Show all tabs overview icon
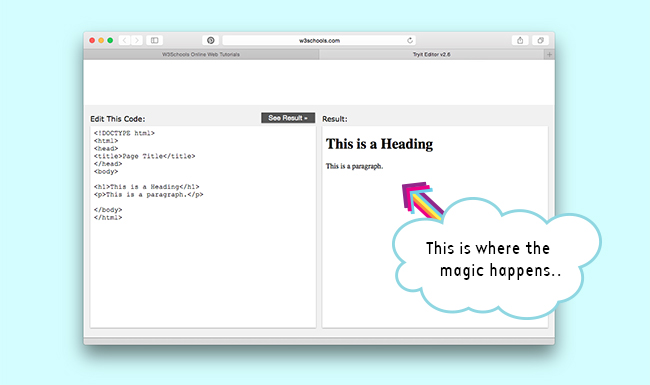The height and width of the screenshot is (385, 650). 540,40
